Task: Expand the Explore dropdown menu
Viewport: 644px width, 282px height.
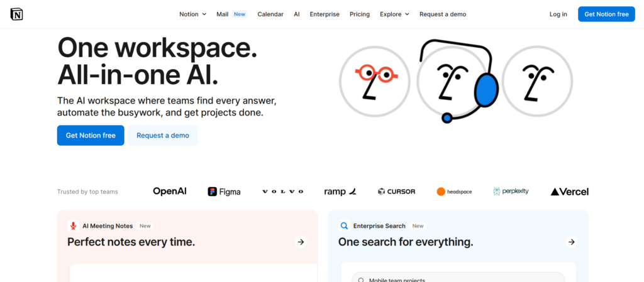Action: pyautogui.click(x=394, y=14)
